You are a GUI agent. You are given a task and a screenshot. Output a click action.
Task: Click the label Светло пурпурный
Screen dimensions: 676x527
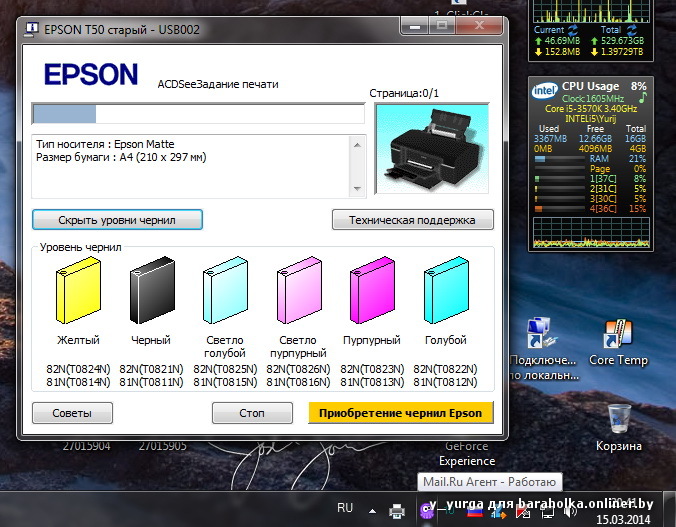(298, 346)
